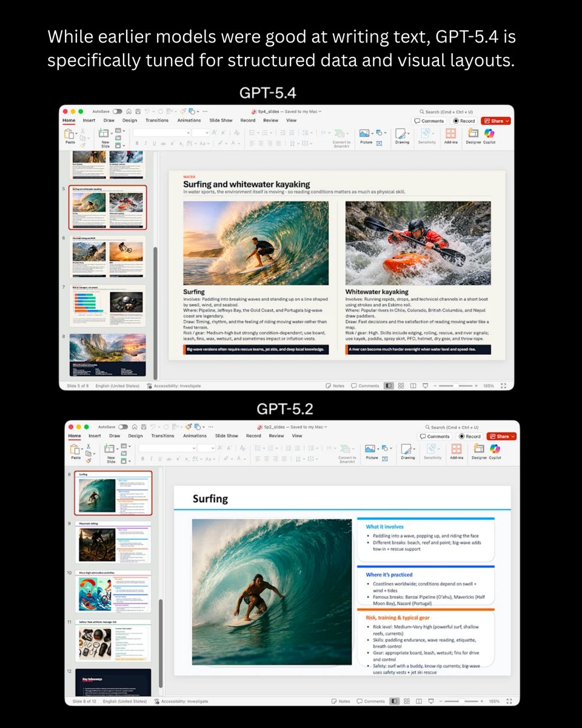Expand file title dropdown in 5p4_slides title bar
This screenshot has width=582, height=728.
[x=319, y=112]
